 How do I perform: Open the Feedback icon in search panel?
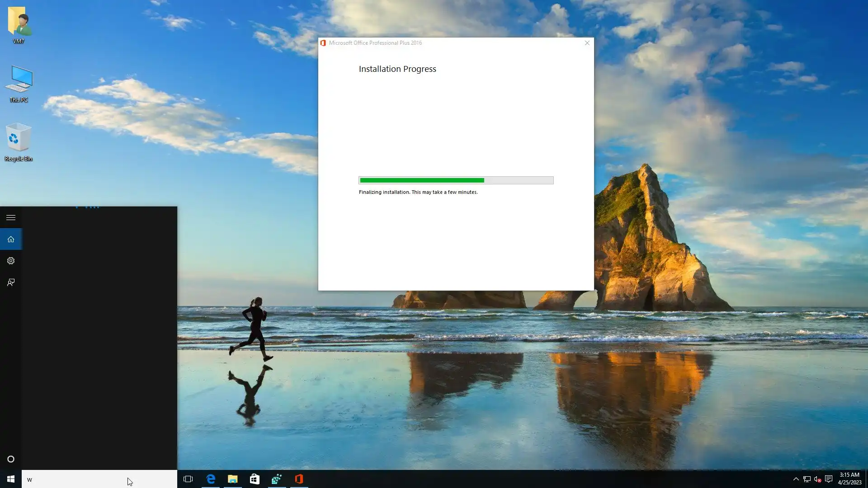pos(11,282)
